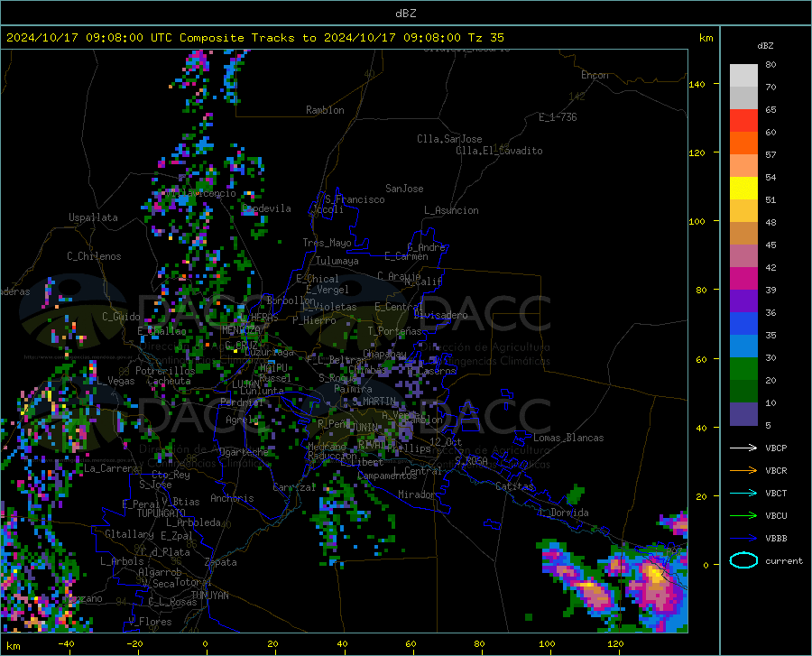This screenshot has height=656, width=812.
Task: Click the Uspallata map label
Action: tap(93, 217)
